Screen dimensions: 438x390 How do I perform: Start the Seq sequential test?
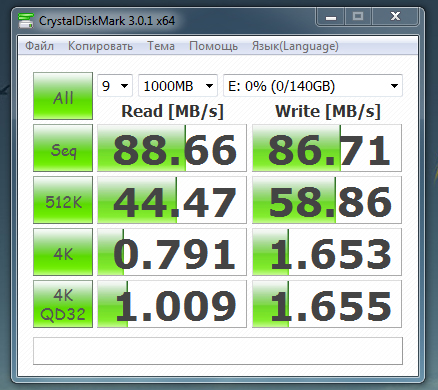(x=63, y=148)
